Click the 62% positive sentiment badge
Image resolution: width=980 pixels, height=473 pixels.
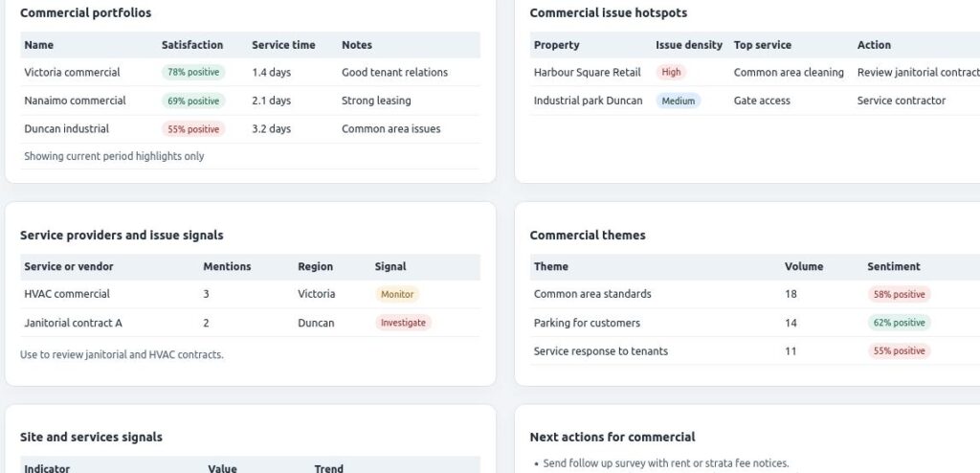(x=899, y=323)
